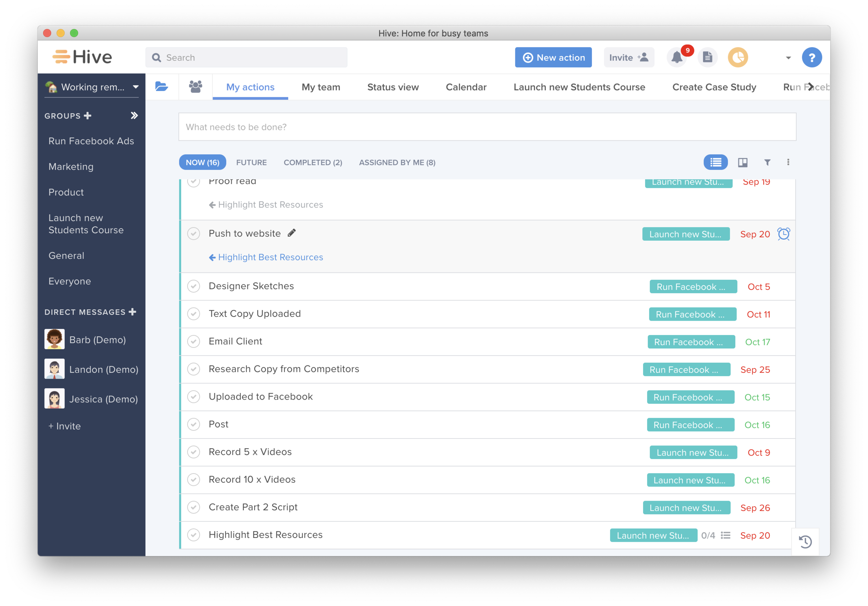Mark Text Copy Uploaded as complete
This screenshot has width=868, height=606.
click(193, 313)
